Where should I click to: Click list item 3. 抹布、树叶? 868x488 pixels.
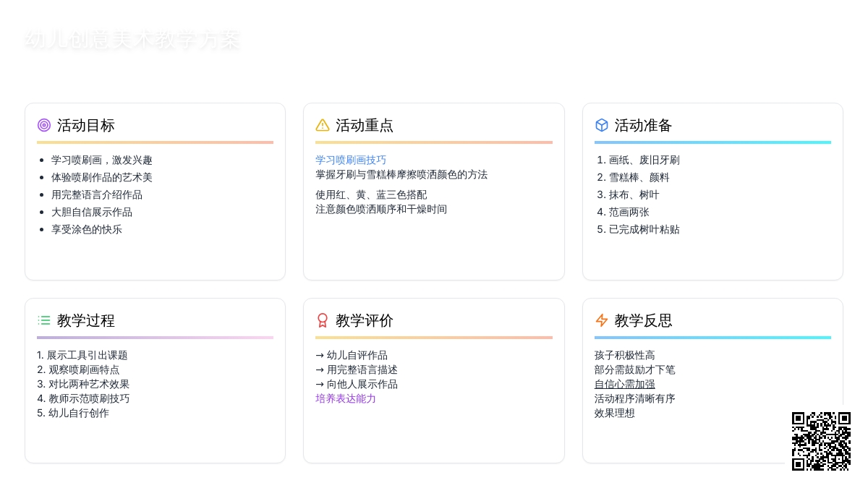coord(629,194)
